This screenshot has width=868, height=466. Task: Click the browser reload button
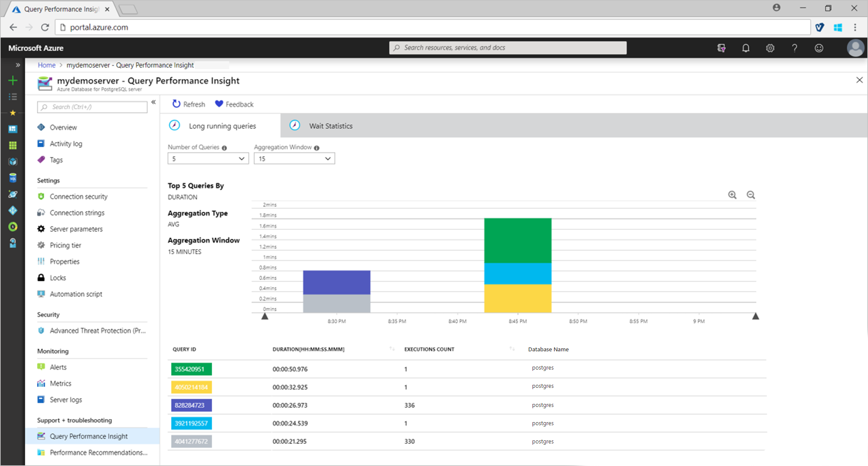pos(45,27)
